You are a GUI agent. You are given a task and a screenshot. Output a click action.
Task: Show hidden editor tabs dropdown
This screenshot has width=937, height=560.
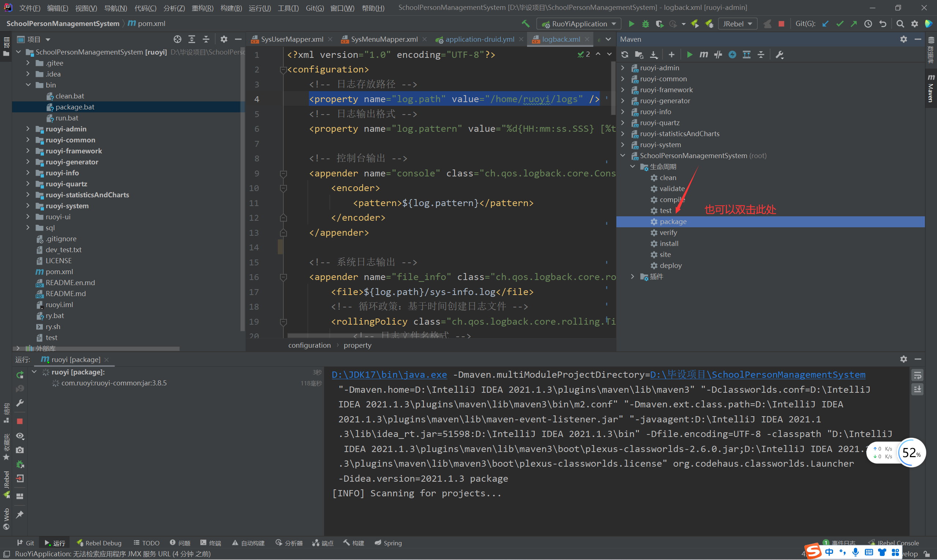608,39
